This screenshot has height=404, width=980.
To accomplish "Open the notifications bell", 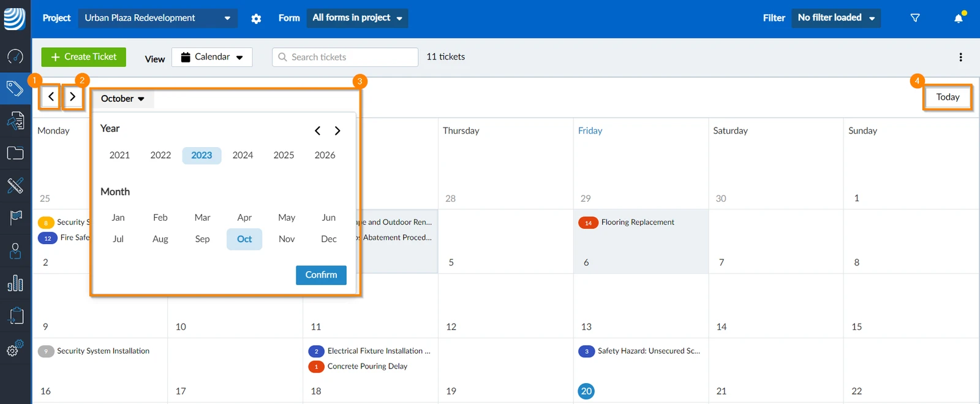I will click(959, 18).
